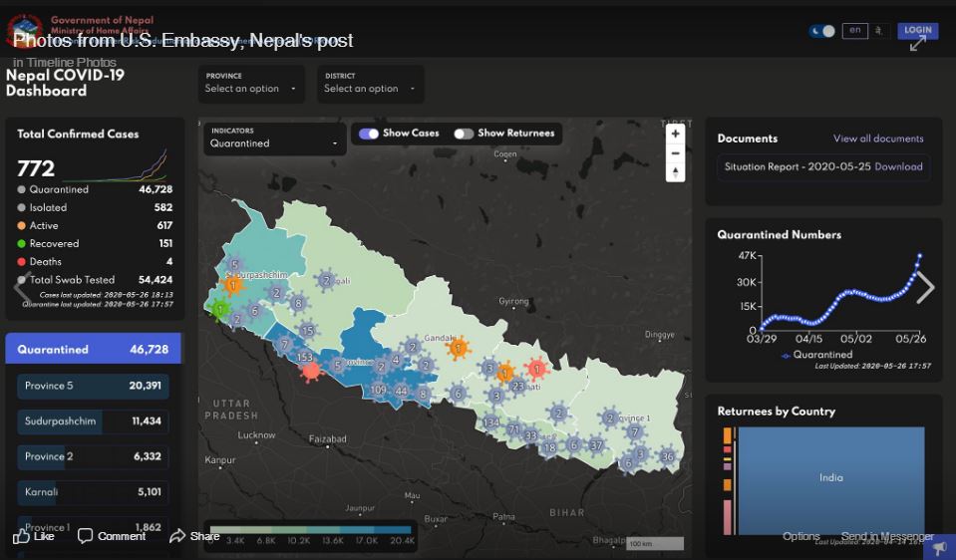
Task: Select Sudurpashchim quarantined row
Action: pos(93,421)
